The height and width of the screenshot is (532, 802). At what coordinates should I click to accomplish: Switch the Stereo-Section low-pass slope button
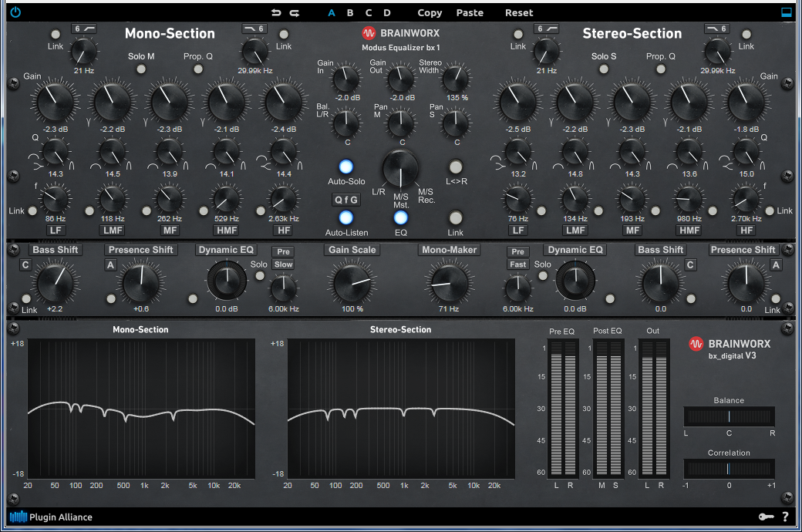pyautogui.click(x=717, y=29)
